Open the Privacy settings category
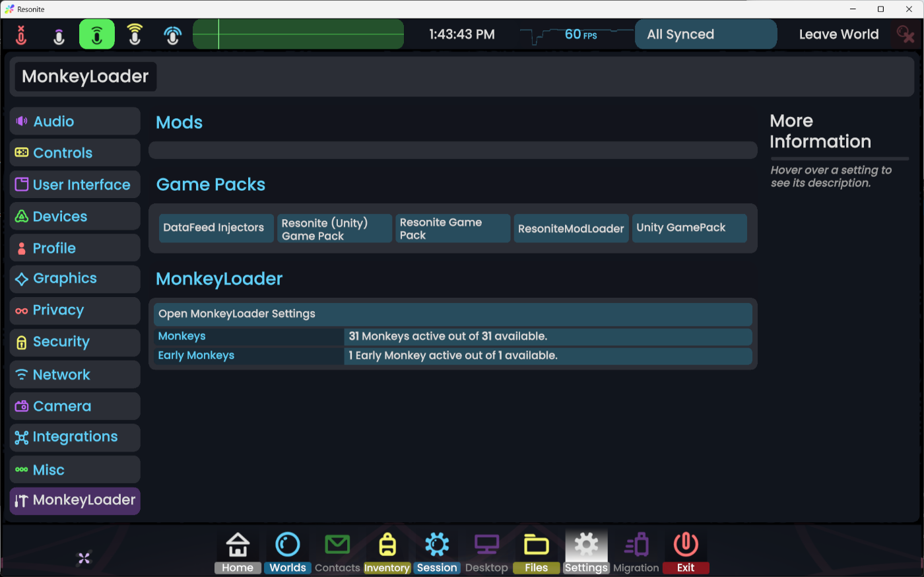The image size is (924, 577). pos(75,311)
